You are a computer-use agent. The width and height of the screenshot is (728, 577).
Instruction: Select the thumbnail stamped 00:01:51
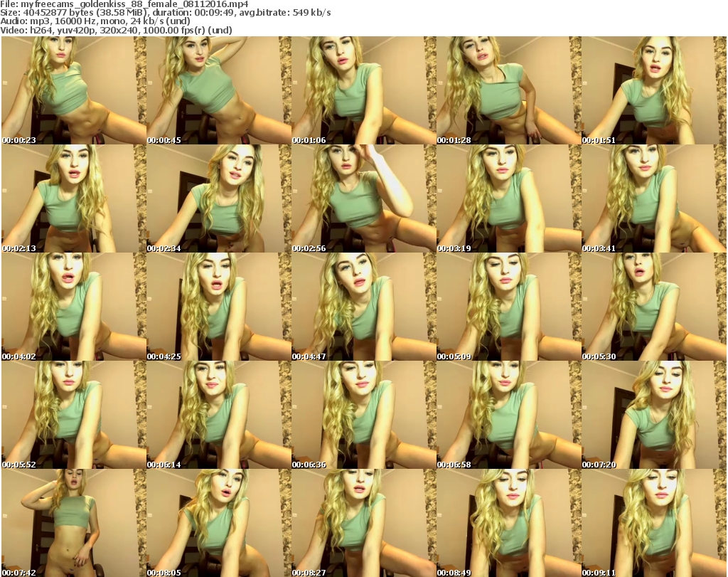point(654,90)
